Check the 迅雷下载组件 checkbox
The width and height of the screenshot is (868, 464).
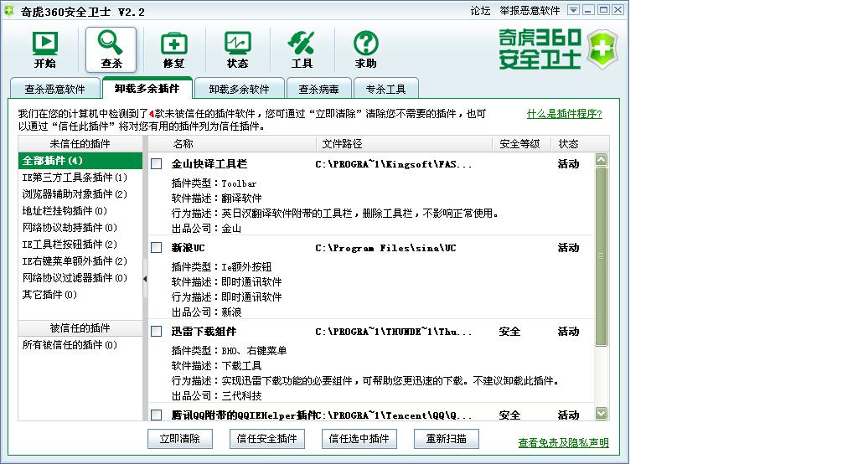click(157, 331)
